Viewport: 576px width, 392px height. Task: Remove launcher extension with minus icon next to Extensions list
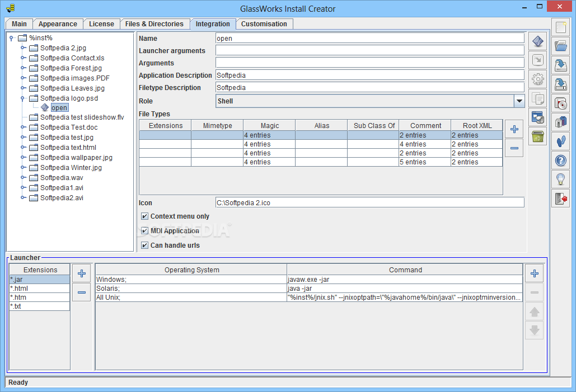pyautogui.click(x=82, y=292)
